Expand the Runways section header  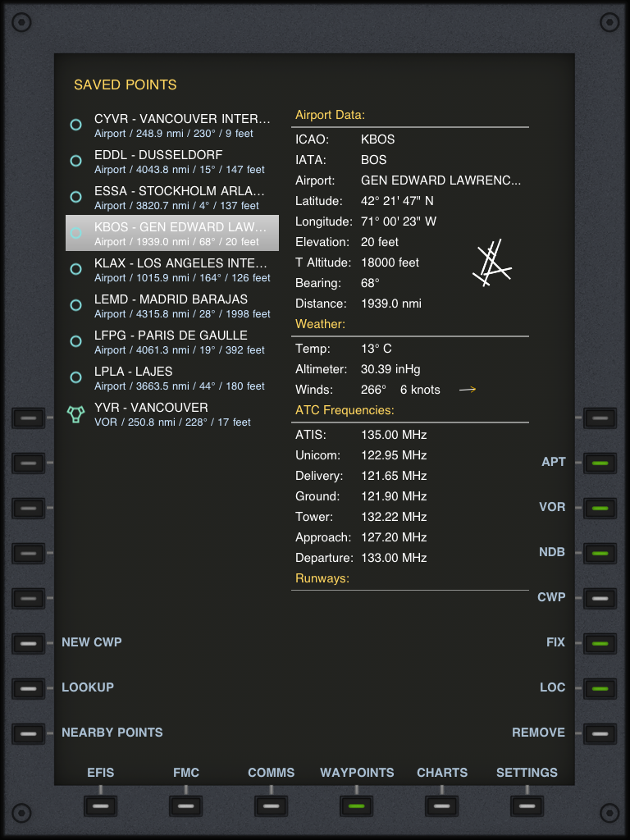click(322, 578)
